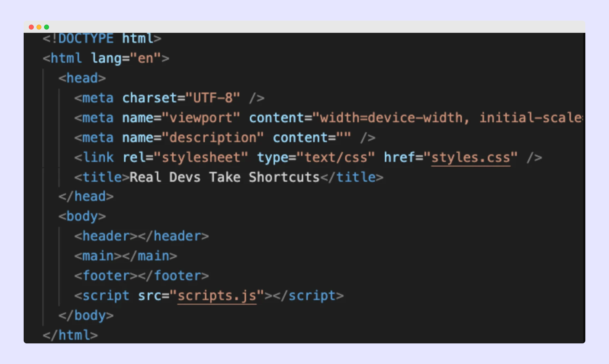Click the "viewport" name value

click(201, 118)
